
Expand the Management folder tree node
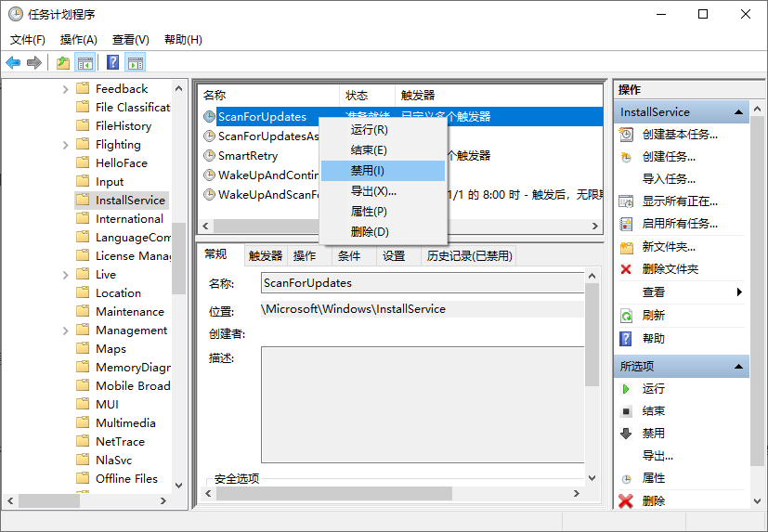(65, 331)
